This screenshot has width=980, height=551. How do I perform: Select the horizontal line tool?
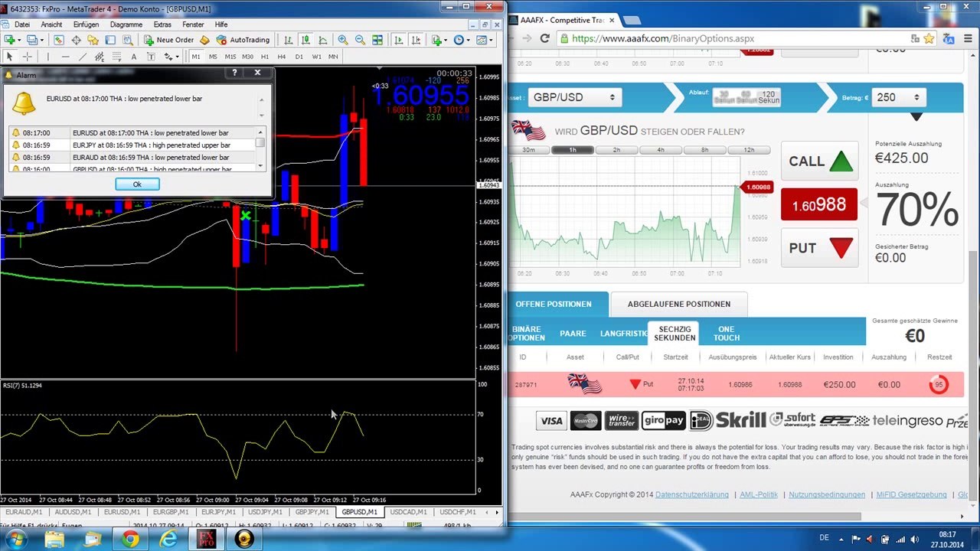[66, 57]
